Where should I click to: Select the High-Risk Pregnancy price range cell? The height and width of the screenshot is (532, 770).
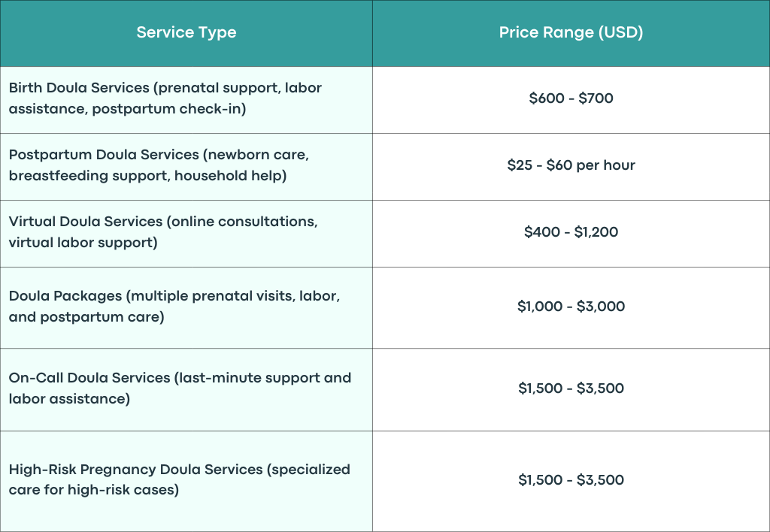(571, 482)
